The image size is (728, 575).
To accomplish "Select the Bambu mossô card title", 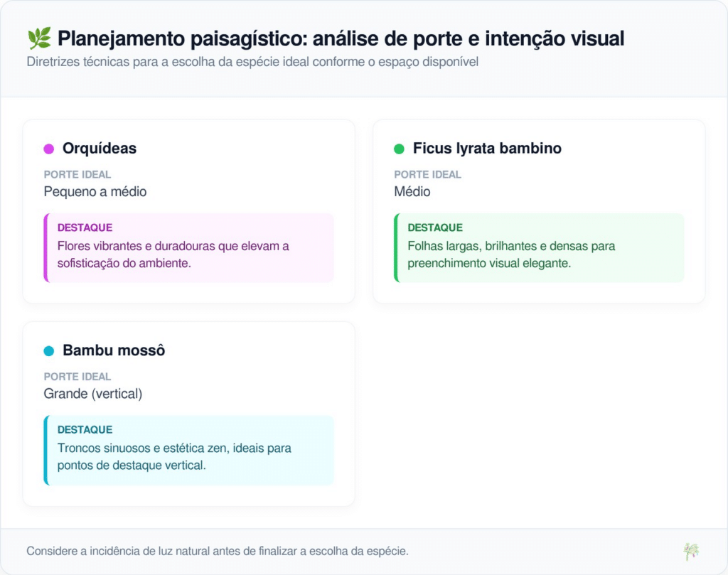I will tap(114, 350).
